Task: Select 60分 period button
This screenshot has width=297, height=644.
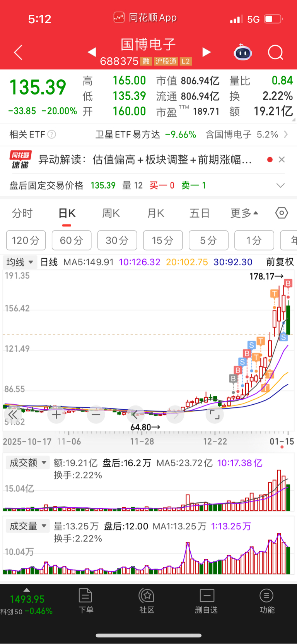Action: pos(72,240)
